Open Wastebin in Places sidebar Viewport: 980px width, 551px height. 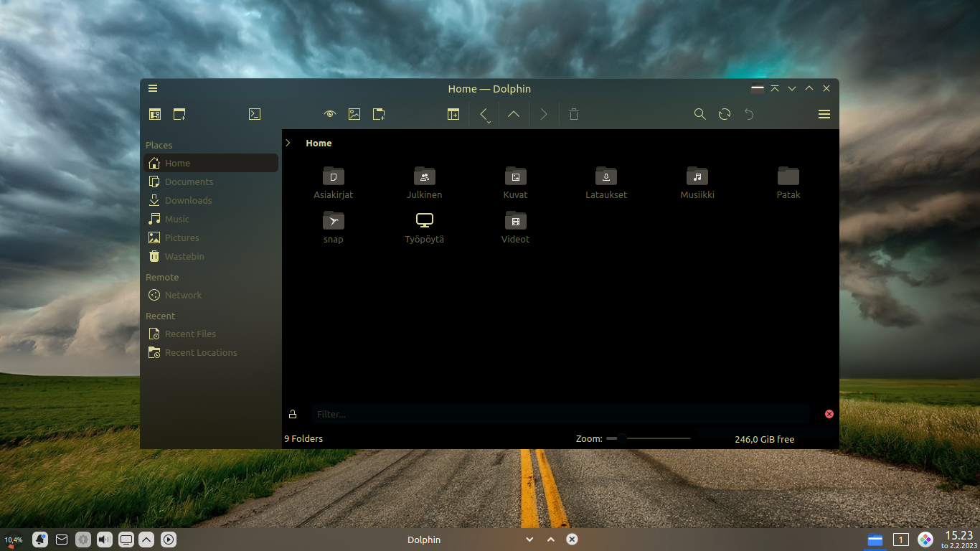coord(211,256)
